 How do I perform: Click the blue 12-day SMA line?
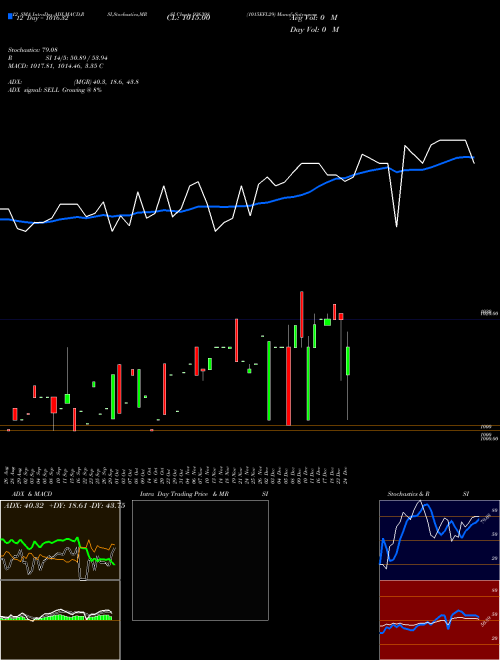pyautogui.click(x=236, y=206)
